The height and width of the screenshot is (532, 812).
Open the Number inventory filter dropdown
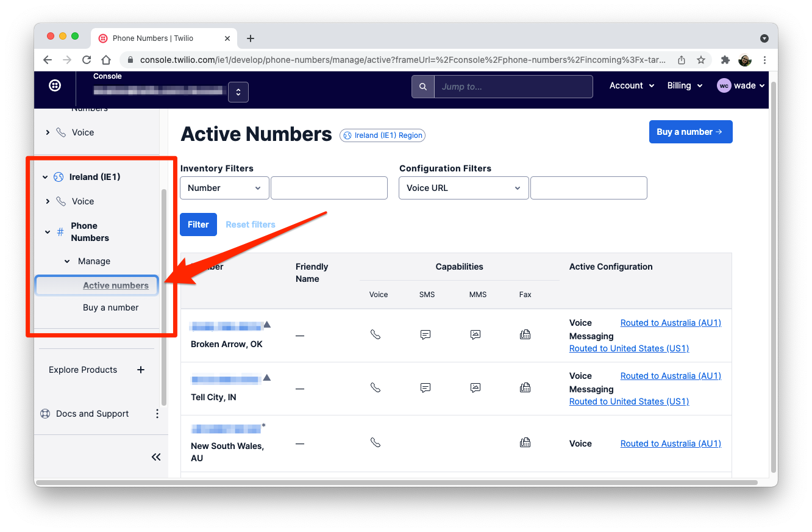tap(224, 188)
